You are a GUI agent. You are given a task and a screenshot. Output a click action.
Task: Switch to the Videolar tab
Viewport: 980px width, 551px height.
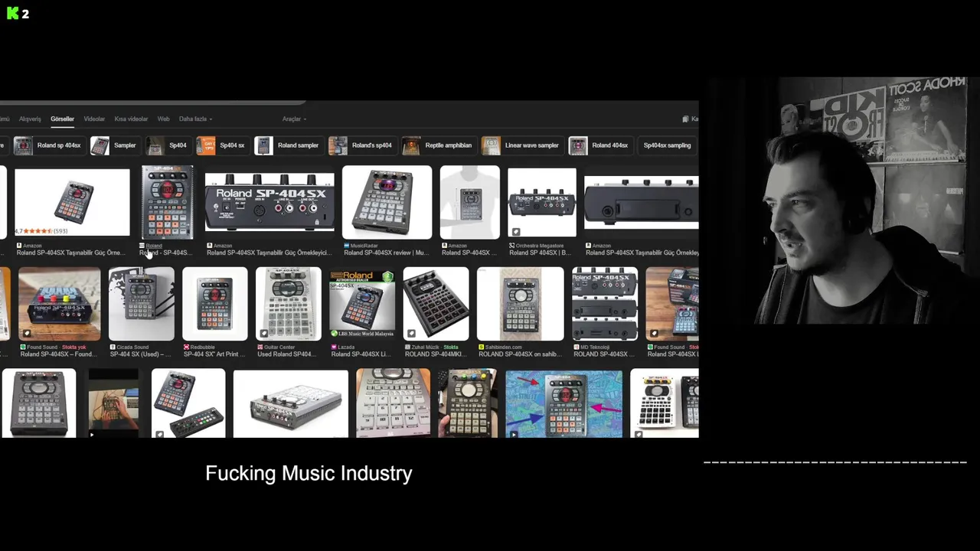(x=94, y=119)
